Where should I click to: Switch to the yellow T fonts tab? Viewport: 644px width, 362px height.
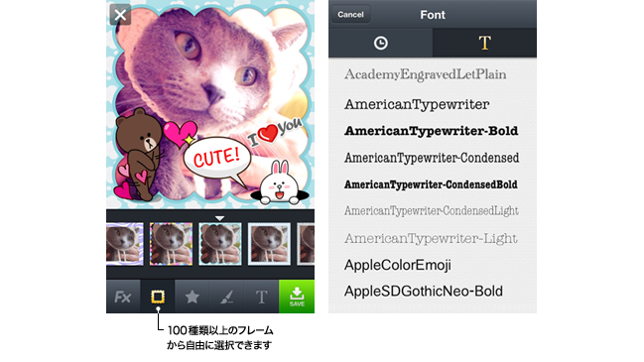[x=484, y=43]
